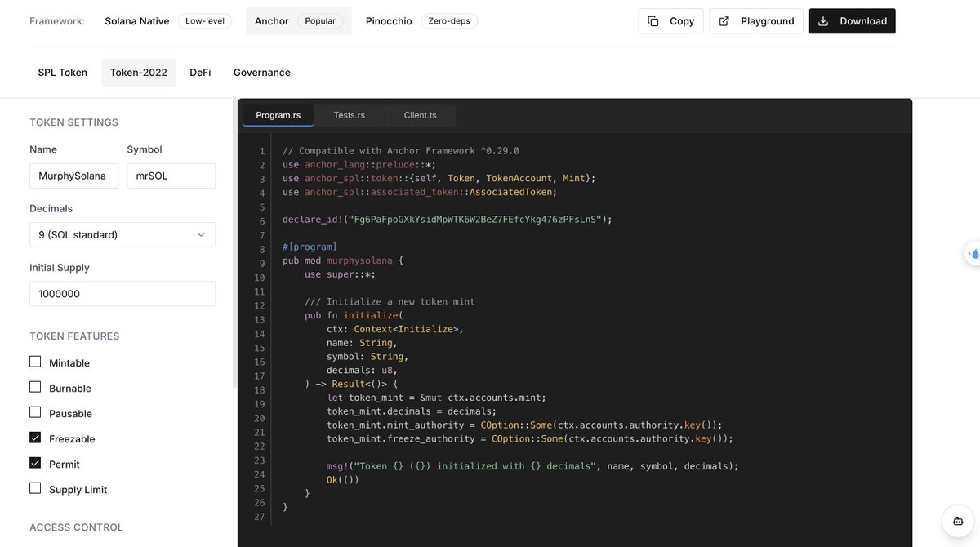980x547 pixels.
Task: Click the Popular badge
Action: [320, 21]
